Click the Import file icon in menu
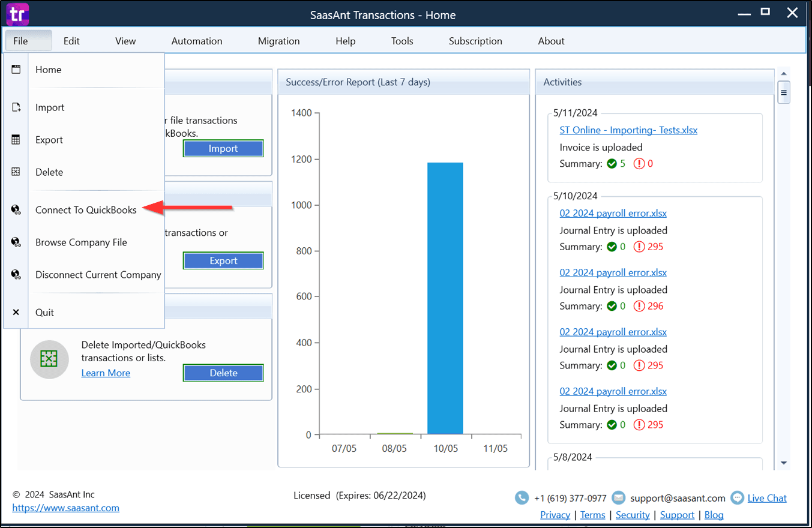The image size is (812, 528). click(16, 107)
